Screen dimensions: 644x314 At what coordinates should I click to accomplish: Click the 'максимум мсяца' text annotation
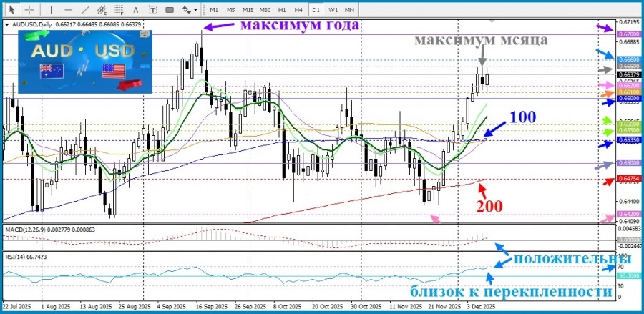[x=481, y=40]
